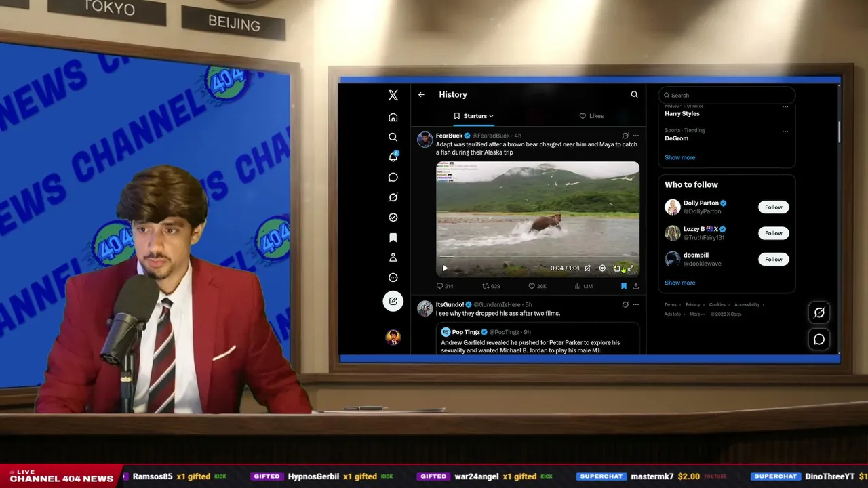Viewport: 868px width, 488px height.
Task: Click the search icon in History header
Action: 635,95
